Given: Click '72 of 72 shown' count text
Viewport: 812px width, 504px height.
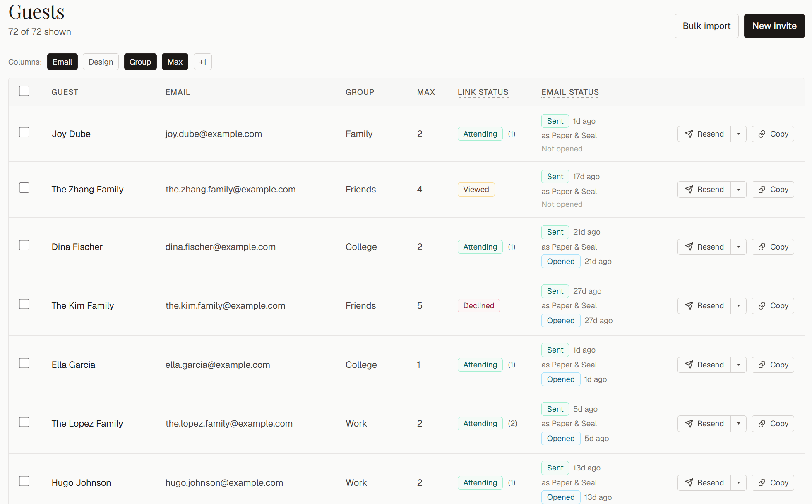Looking at the screenshot, I should tap(40, 32).
